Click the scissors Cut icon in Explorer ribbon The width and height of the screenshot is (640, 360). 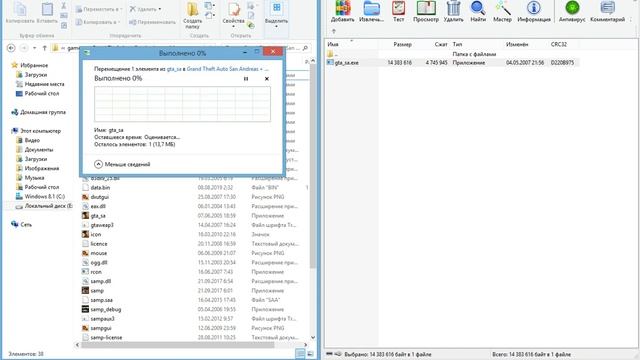coord(64,6)
